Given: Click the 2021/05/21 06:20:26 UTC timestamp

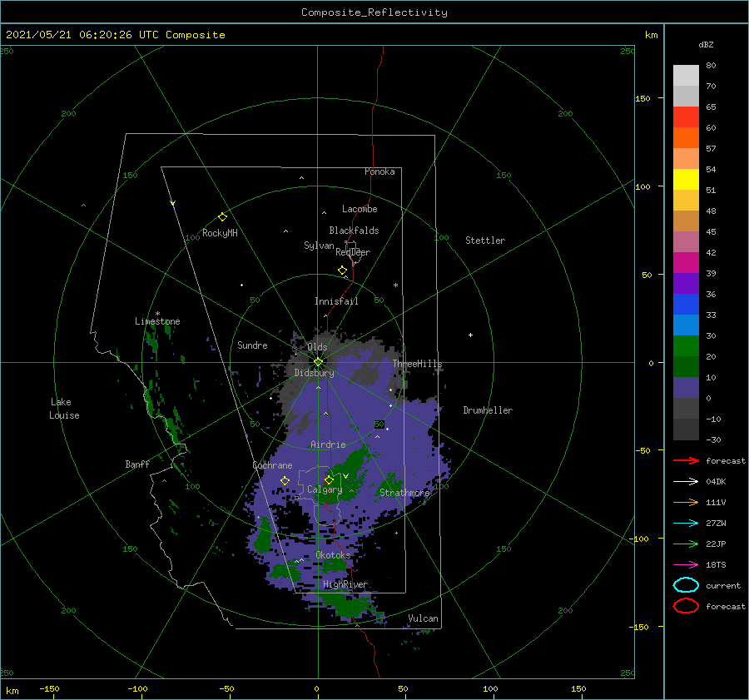Looking at the screenshot, I should (x=82, y=35).
